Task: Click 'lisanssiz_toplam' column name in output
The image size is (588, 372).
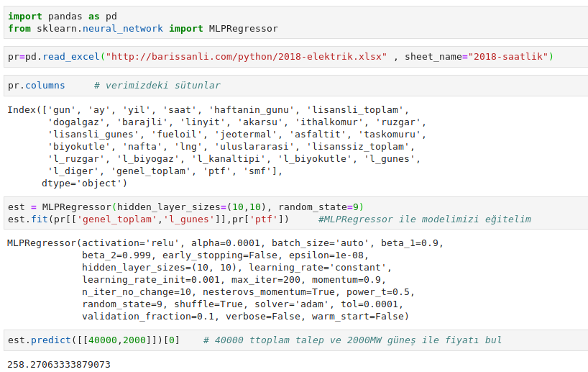Action: tap(359, 147)
